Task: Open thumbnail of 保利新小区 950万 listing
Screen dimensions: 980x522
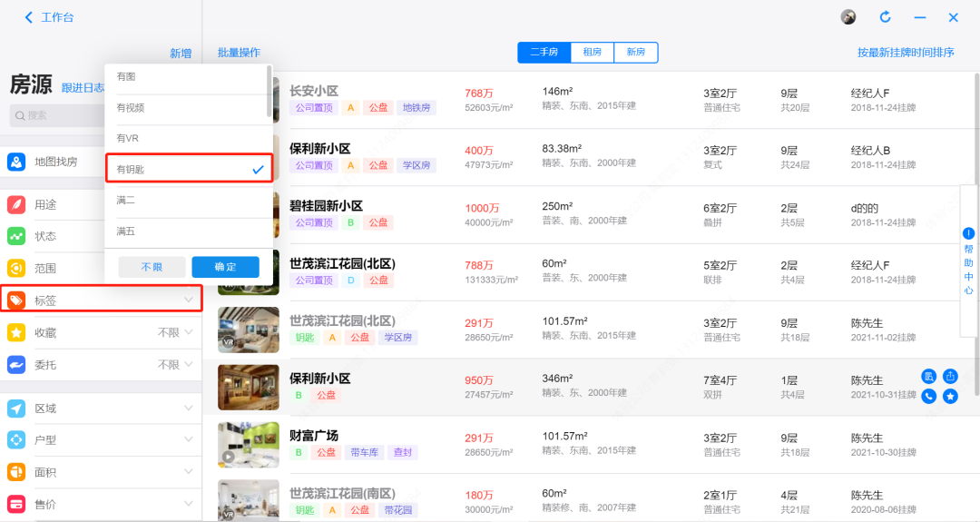Action: 249,387
